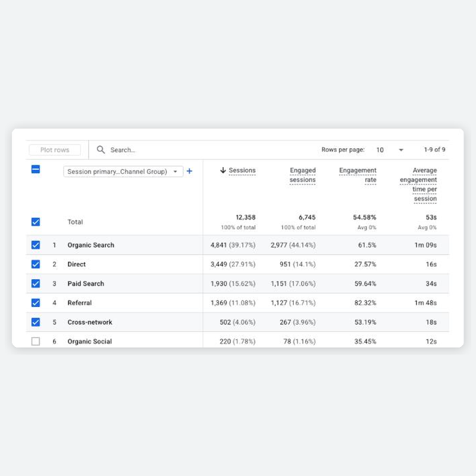Click total engagement rate 54.58%

coord(365,217)
